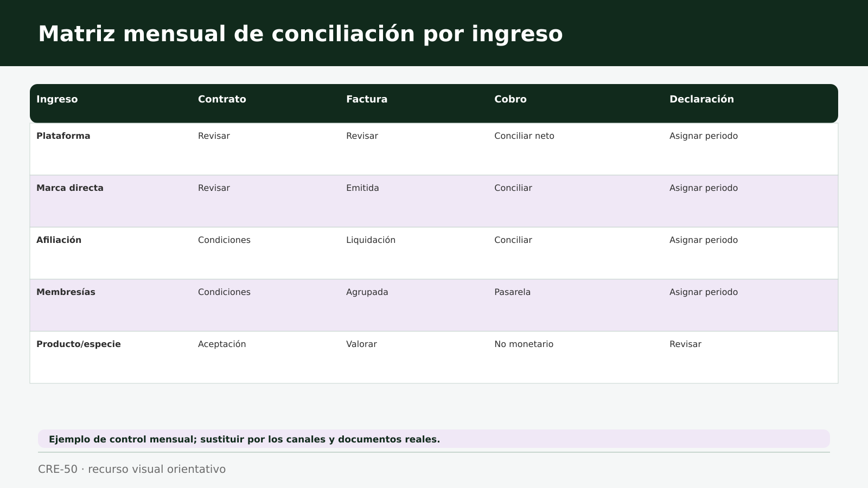Select the 'Ingreso' column header
Viewport: 868px width, 488px height.
(x=57, y=99)
